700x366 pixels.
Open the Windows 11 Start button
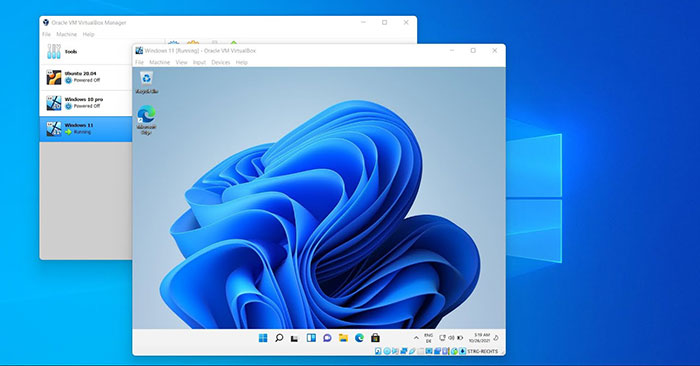(263, 338)
